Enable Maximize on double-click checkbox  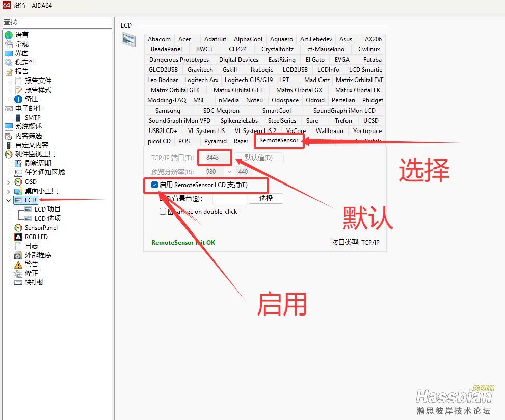(x=163, y=212)
